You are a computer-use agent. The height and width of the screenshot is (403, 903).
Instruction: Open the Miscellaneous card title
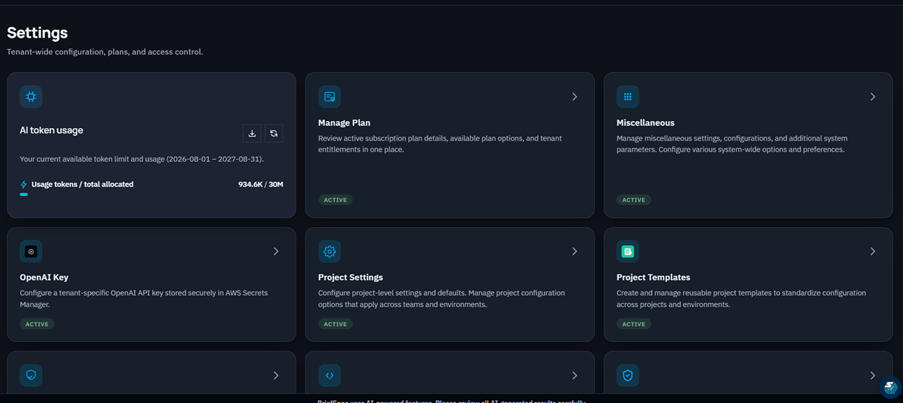[x=646, y=123]
